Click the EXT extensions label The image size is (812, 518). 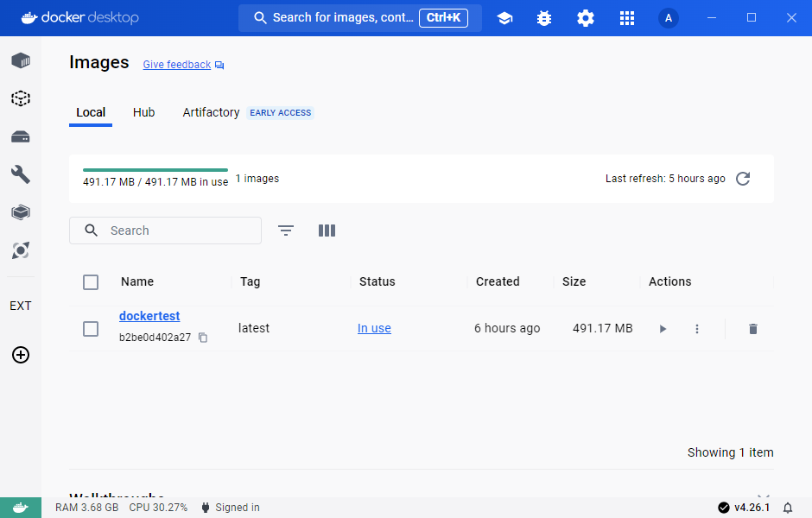(x=21, y=306)
